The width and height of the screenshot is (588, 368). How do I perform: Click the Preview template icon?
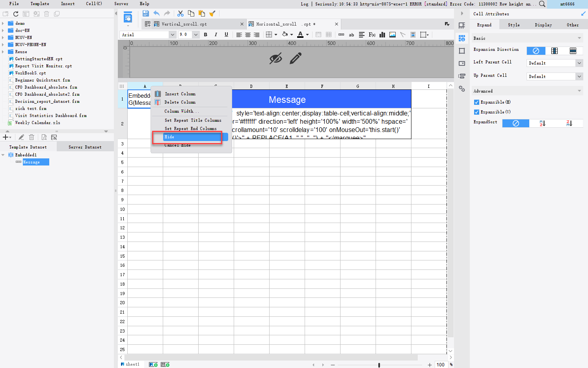(128, 17)
